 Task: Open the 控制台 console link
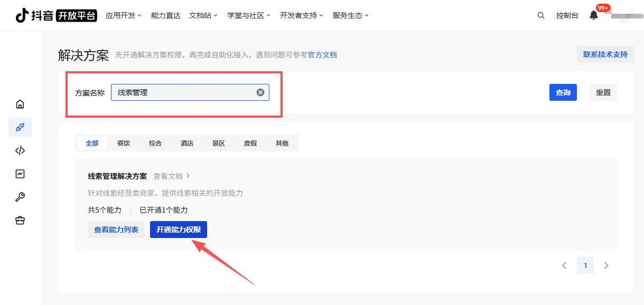pos(567,15)
